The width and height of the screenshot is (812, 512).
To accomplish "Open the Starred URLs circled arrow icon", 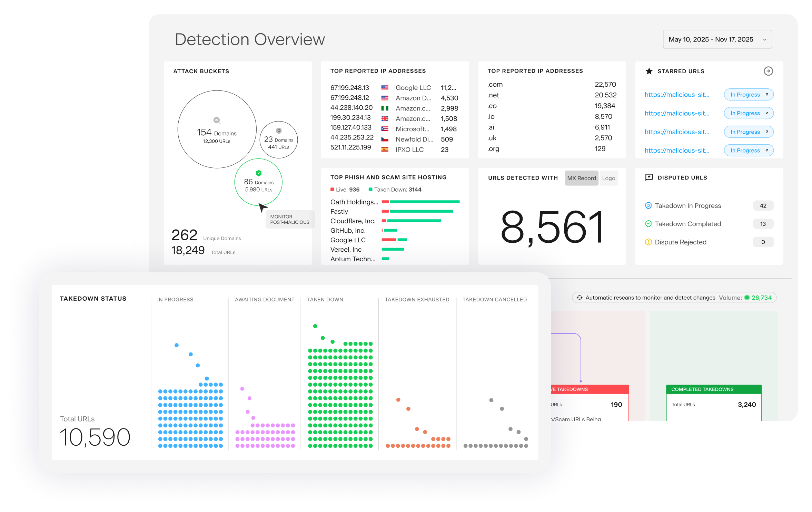I will [x=768, y=71].
